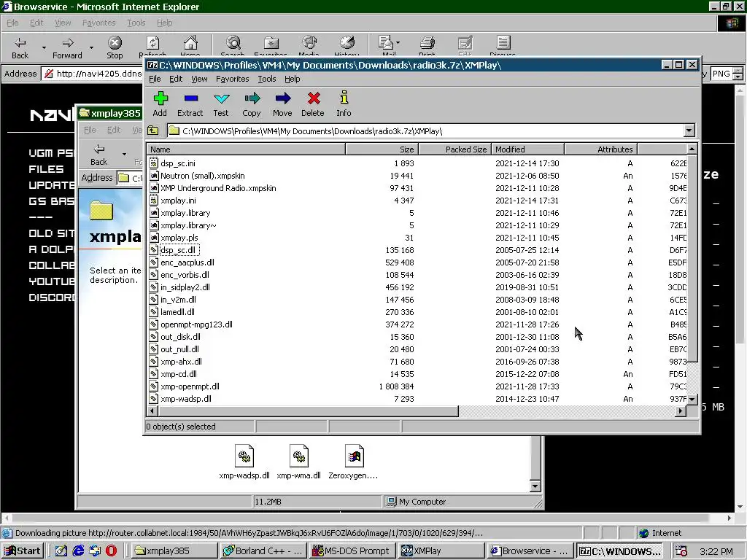
Task: Open Internet Explorer's Back history dropdown arrow
Action: (44, 47)
